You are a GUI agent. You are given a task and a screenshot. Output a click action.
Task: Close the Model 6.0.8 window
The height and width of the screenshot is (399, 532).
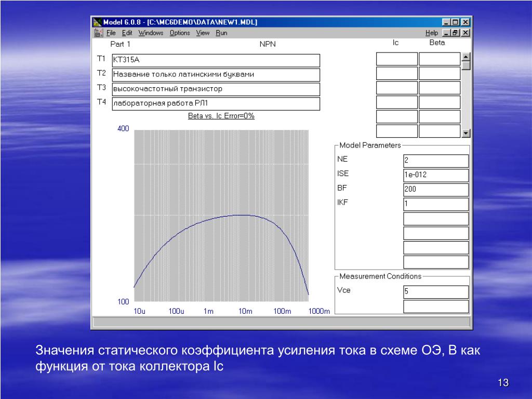[465, 22]
